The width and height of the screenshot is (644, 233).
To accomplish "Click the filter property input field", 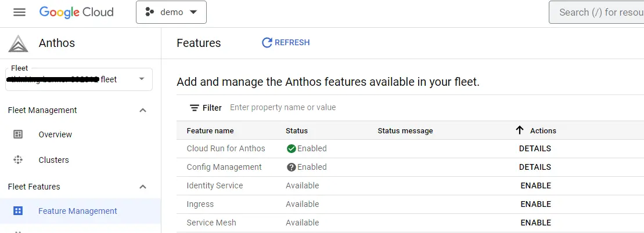I will click(348, 108).
